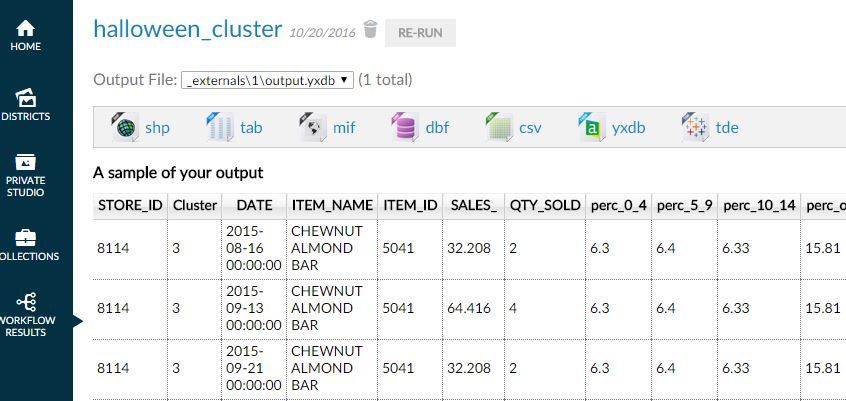The height and width of the screenshot is (401, 846).
Task: Click the yxdb Alteryx file icon
Action: pyautogui.click(x=592, y=127)
